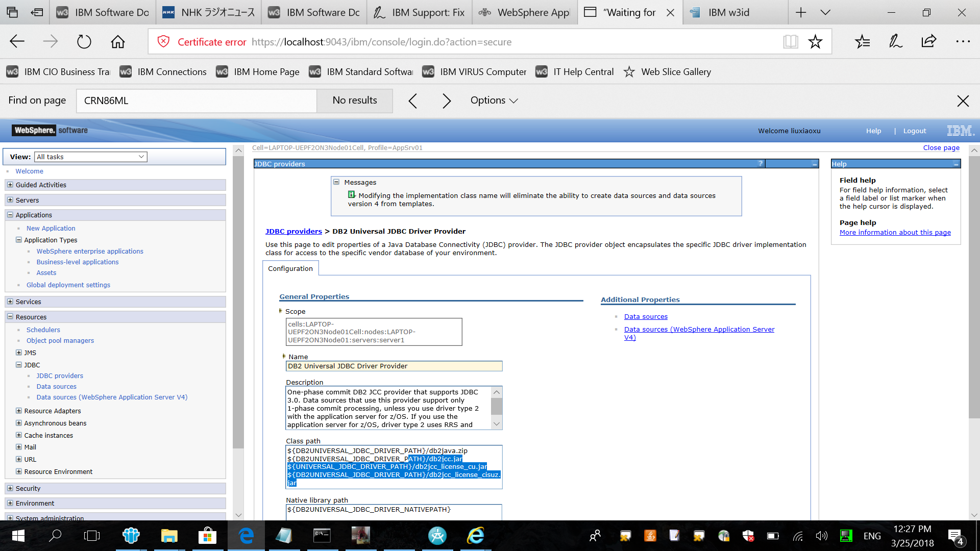Open the View All tasks dropdown
The image size is (980, 551).
click(91, 157)
